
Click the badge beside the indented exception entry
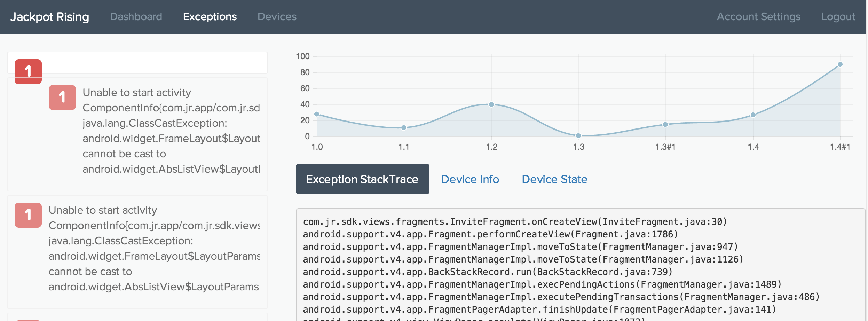(62, 97)
